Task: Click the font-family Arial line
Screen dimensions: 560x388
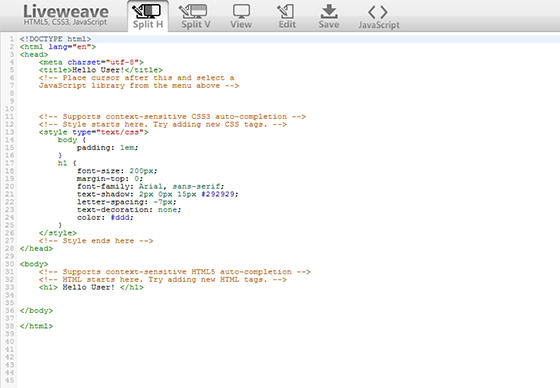Action: (151, 186)
